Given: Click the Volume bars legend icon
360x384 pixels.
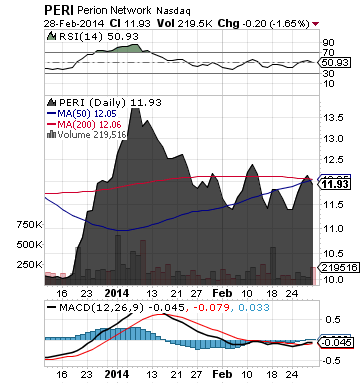Looking at the screenshot, I should [x=51, y=134].
